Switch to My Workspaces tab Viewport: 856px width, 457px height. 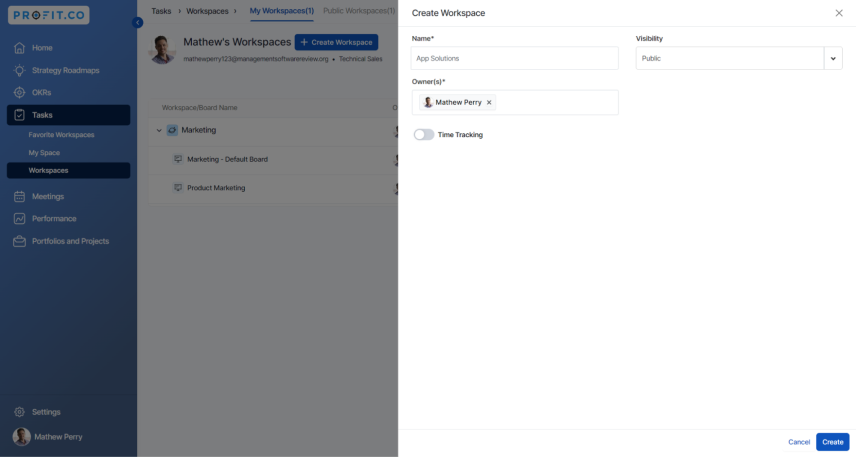point(282,11)
